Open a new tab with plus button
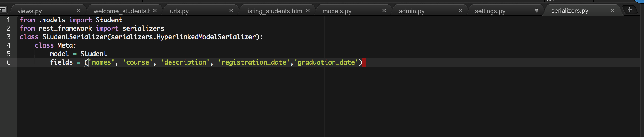The image size is (644, 137). tap(630, 10)
